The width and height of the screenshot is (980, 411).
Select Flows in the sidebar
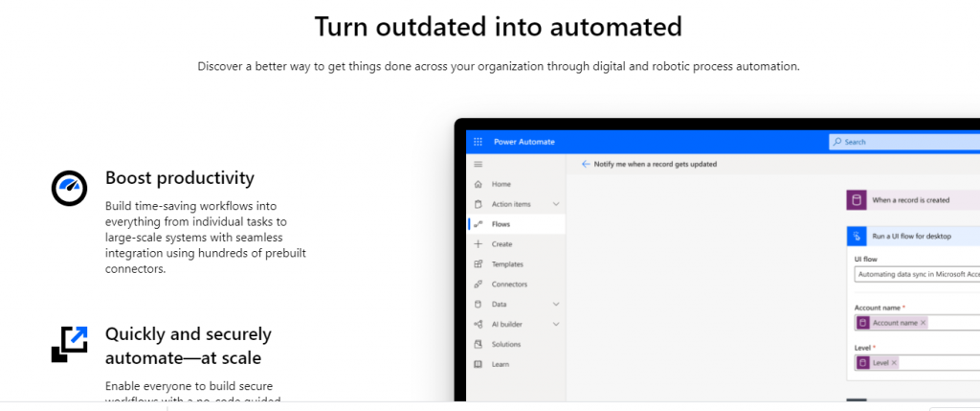click(x=516, y=224)
